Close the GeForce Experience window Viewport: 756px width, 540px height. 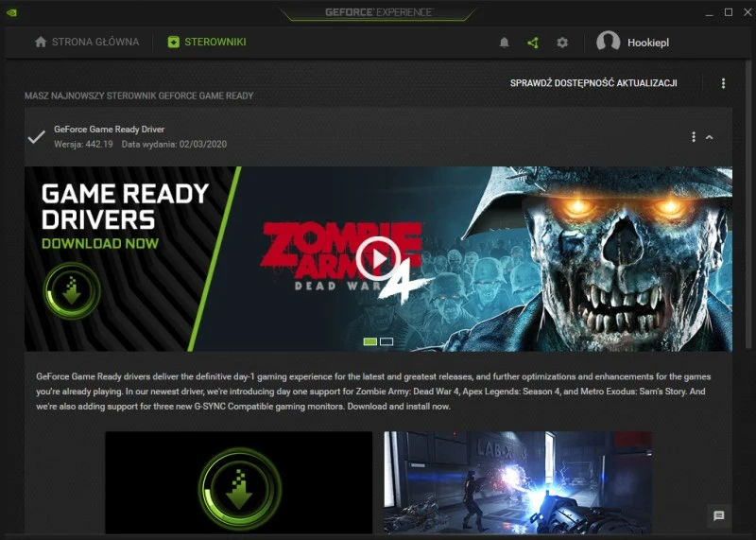pyautogui.click(x=747, y=12)
